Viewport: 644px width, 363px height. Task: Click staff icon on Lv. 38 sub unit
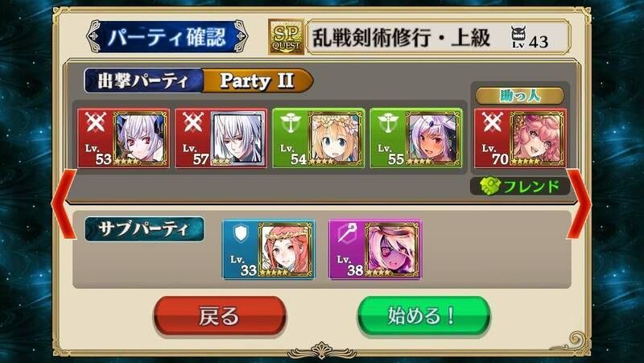click(x=347, y=233)
